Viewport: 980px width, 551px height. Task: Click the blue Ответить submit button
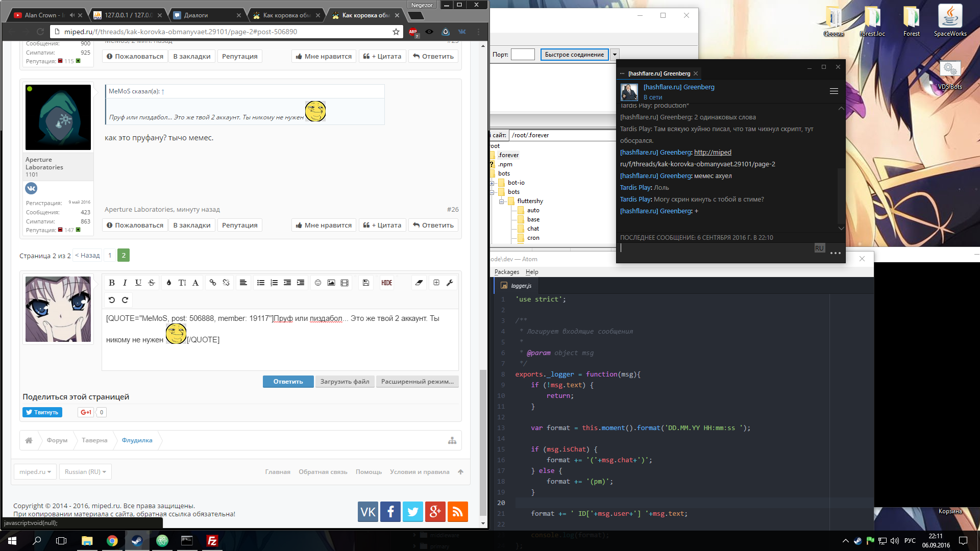288,382
